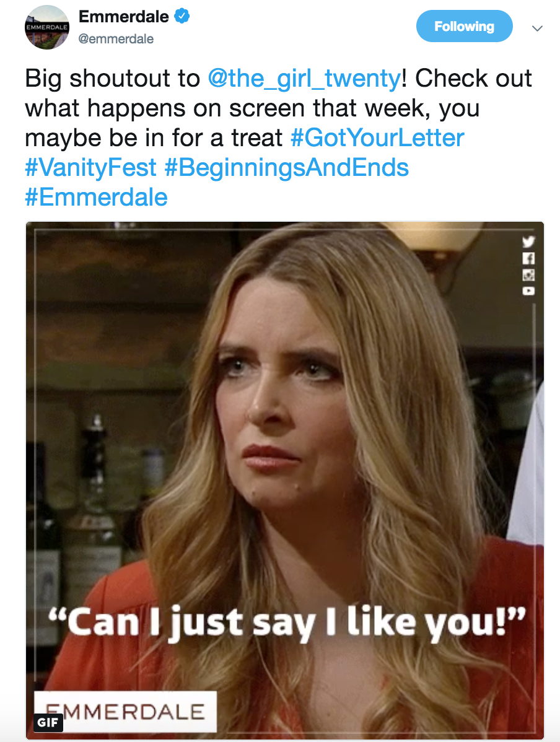Play the embedded GIF image
Screen dimensions: 560x742
tap(285, 480)
